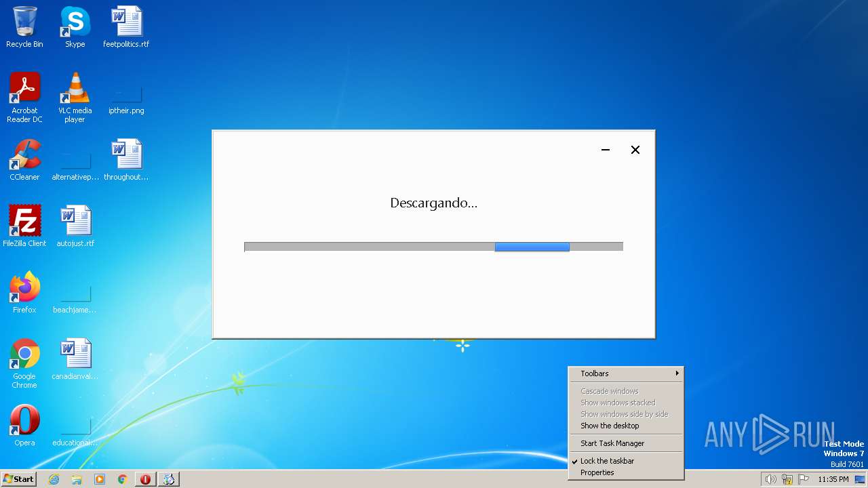The image size is (868, 488).
Task: Open the Opera desktop shortcut
Action: pyautogui.click(x=24, y=426)
